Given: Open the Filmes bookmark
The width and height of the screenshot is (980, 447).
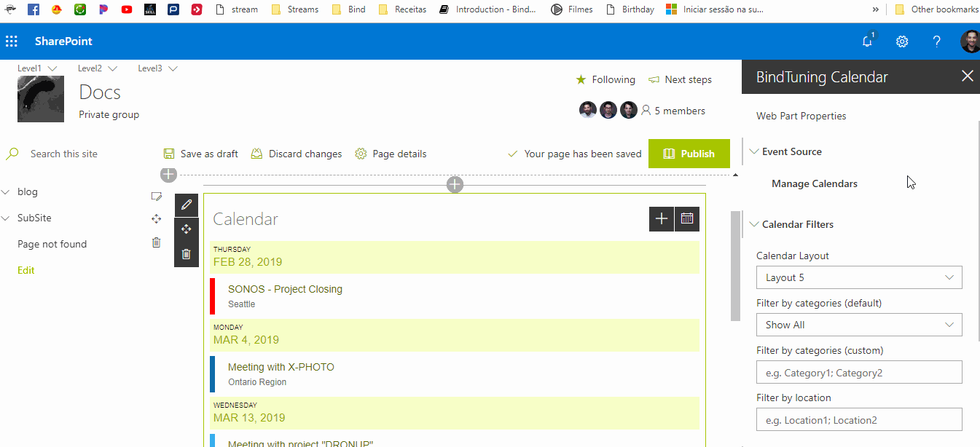Looking at the screenshot, I should [x=571, y=9].
